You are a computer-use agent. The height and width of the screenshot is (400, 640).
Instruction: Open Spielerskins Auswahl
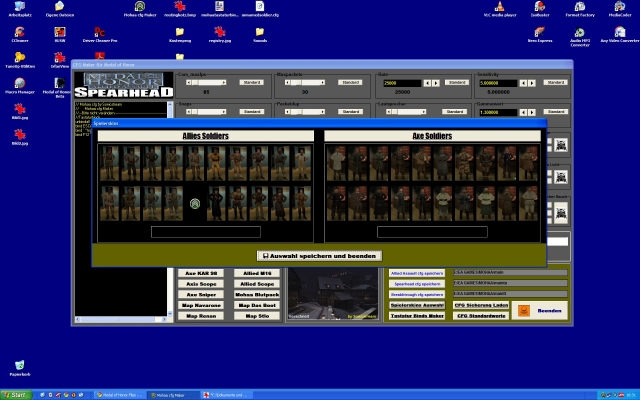pyautogui.click(x=417, y=305)
